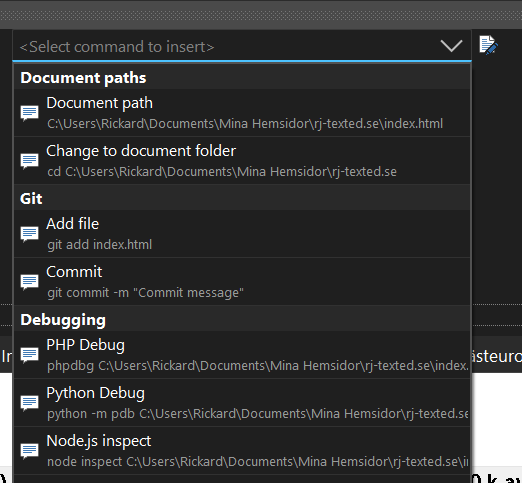
Task: Click the Add file item icon
Action: [x=29, y=234]
